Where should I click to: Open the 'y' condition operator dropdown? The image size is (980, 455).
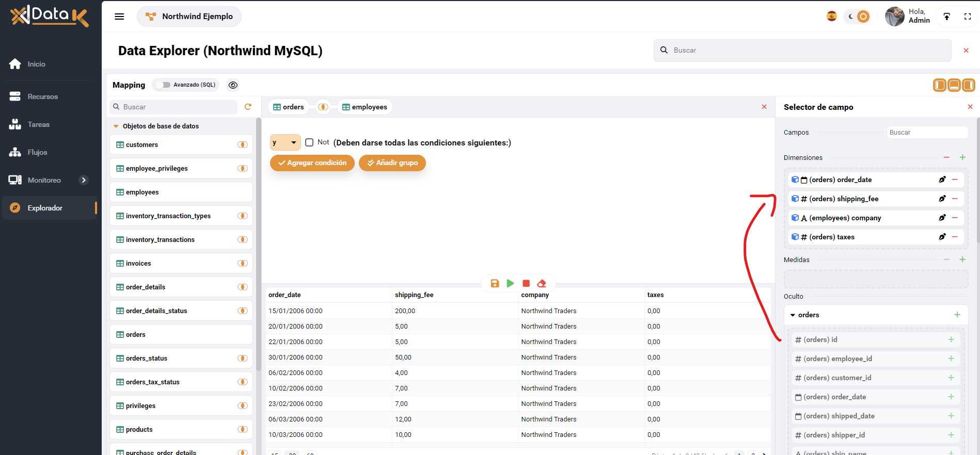(285, 142)
